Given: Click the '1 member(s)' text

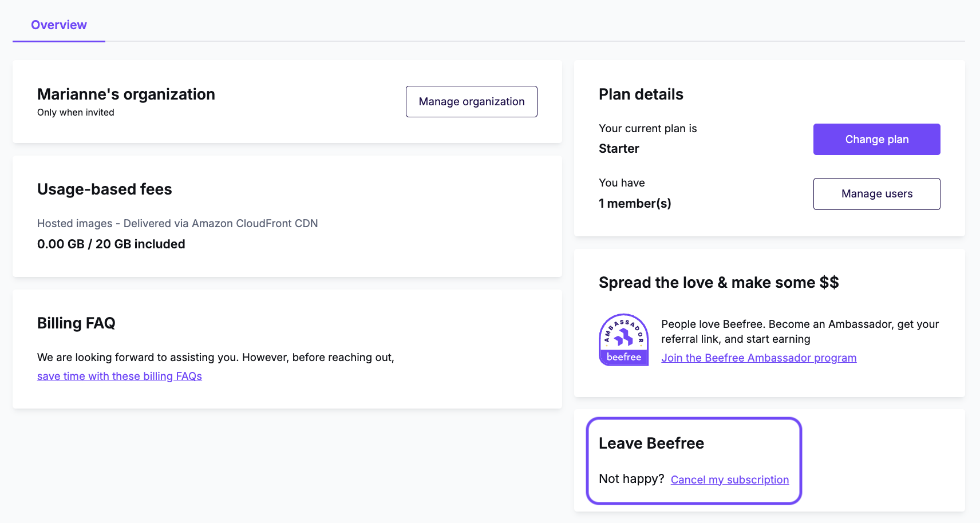Looking at the screenshot, I should pyautogui.click(x=635, y=204).
